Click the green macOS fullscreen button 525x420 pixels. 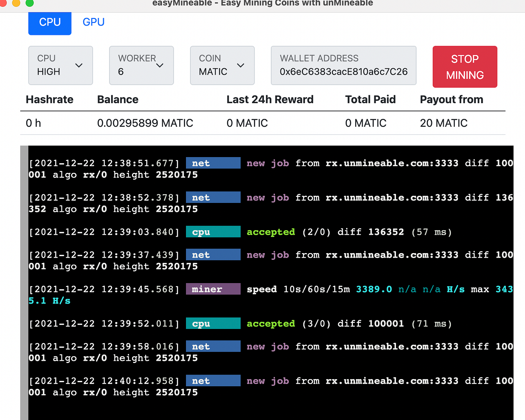pyautogui.click(x=30, y=3)
